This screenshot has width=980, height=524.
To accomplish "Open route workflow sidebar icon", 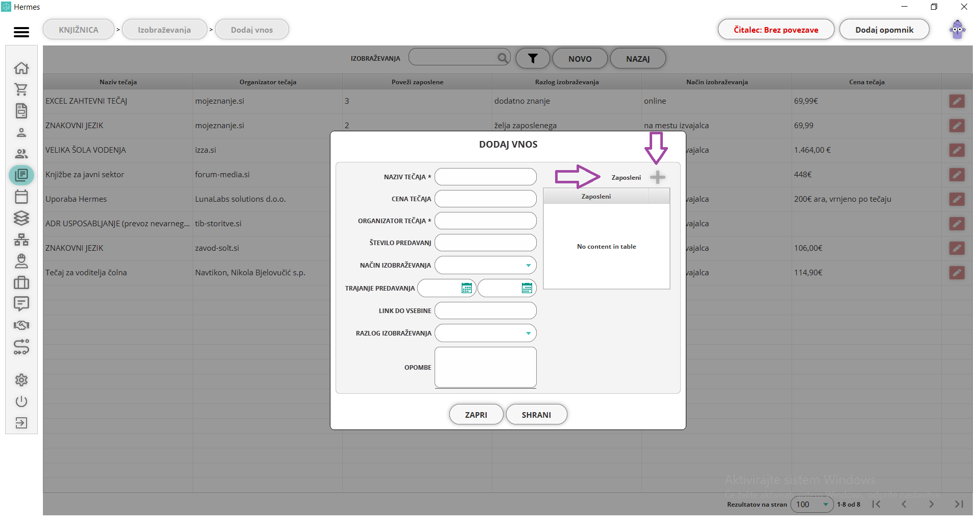I will tap(21, 347).
